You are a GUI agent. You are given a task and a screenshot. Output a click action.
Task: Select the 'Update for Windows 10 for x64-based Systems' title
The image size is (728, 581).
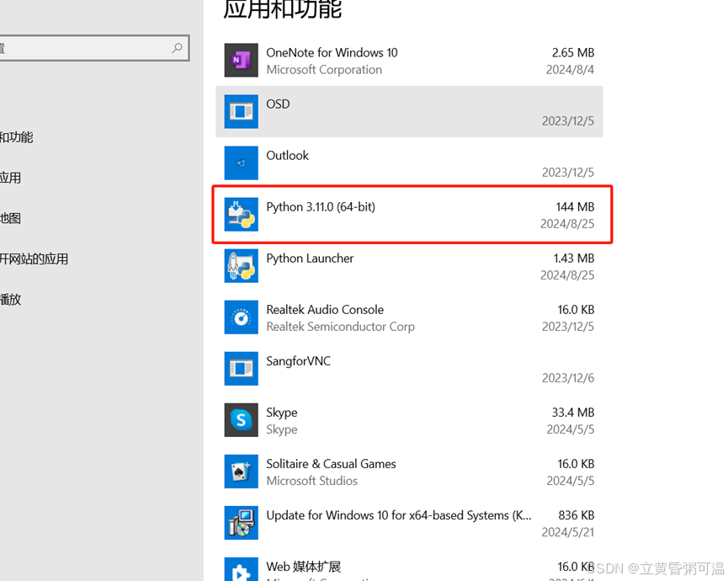[x=399, y=515]
